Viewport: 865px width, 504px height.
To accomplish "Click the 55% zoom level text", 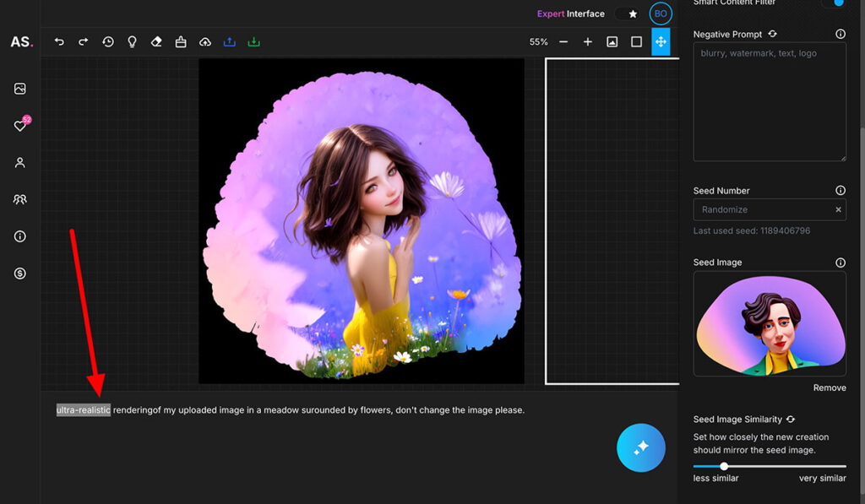I will pos(538,42).
